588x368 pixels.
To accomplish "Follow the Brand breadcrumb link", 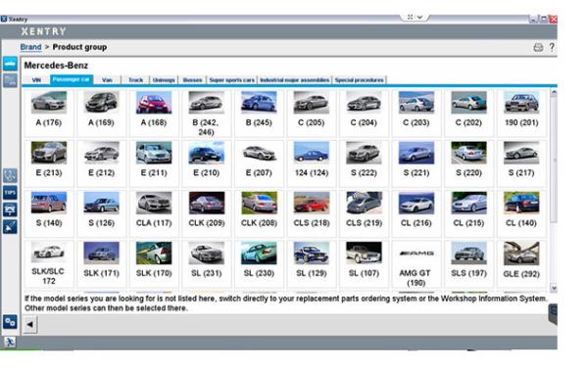I will click(30, 47).
